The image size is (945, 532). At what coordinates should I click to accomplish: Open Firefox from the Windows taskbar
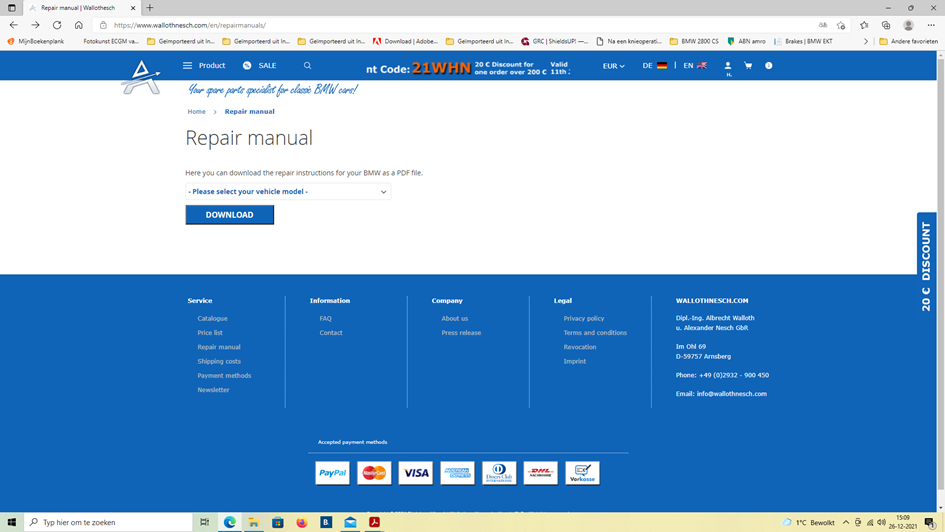(x=302, y=522)
